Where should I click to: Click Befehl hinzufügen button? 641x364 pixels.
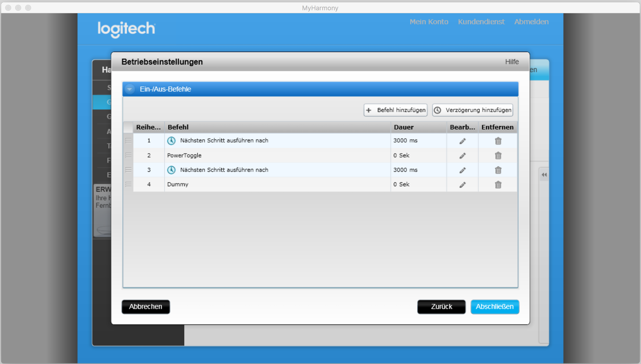click(395, 110)
